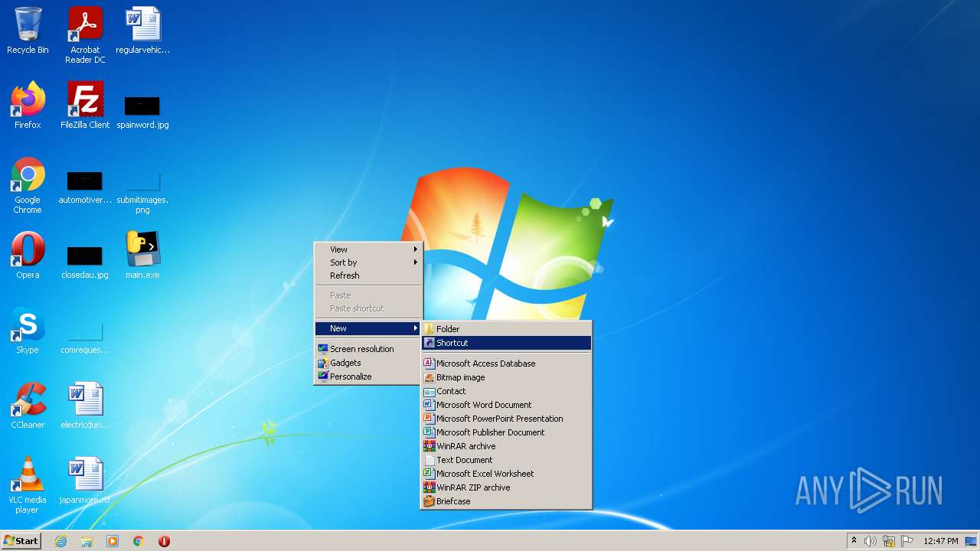The height and width of the screenshot is (551, 980).
Task: Open Personalize from the context menu
Action: tap(368, 377)
